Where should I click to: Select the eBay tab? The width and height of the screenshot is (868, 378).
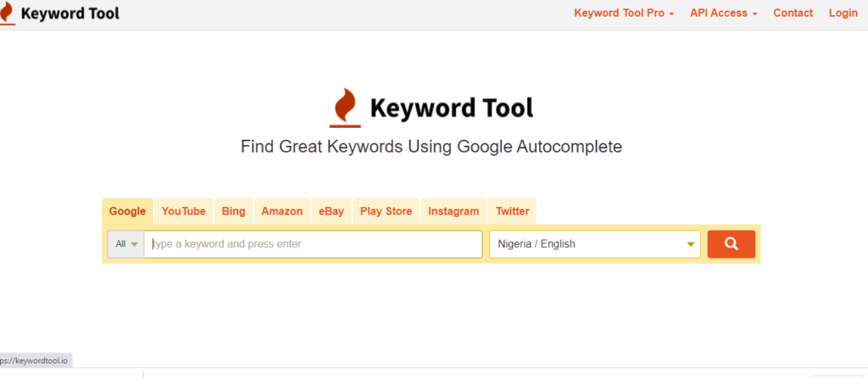click(x=331, y=211)
